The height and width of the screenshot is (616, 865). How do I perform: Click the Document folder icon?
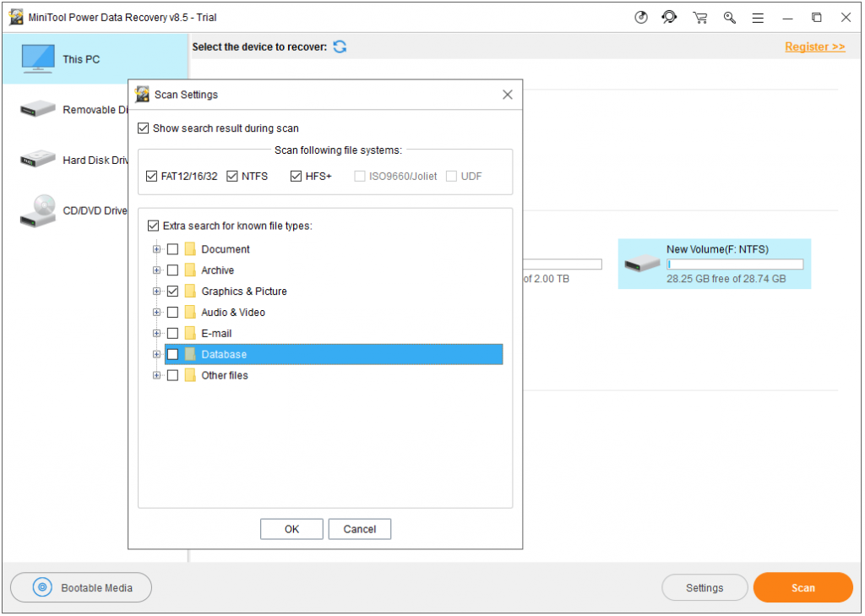tap(190, 249)
